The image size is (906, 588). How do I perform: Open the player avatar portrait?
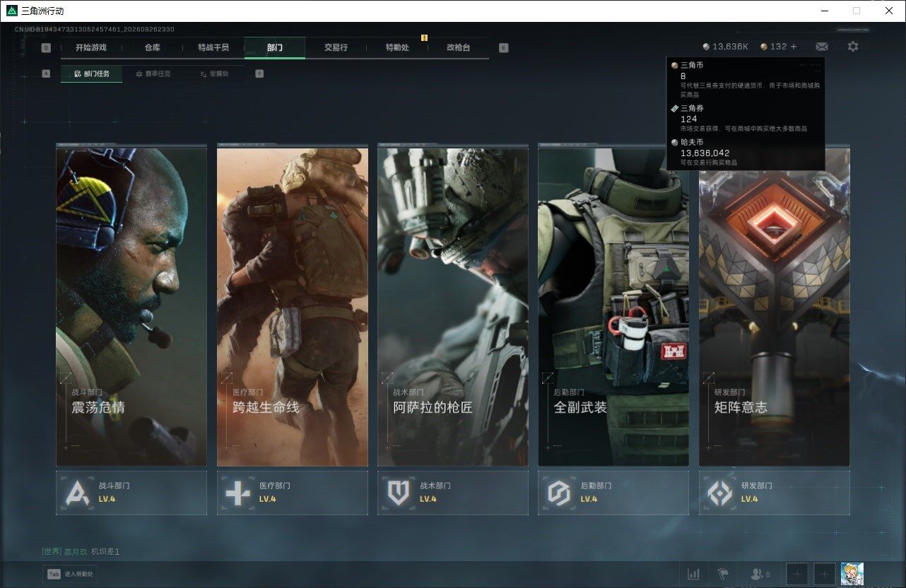point(852,574)
